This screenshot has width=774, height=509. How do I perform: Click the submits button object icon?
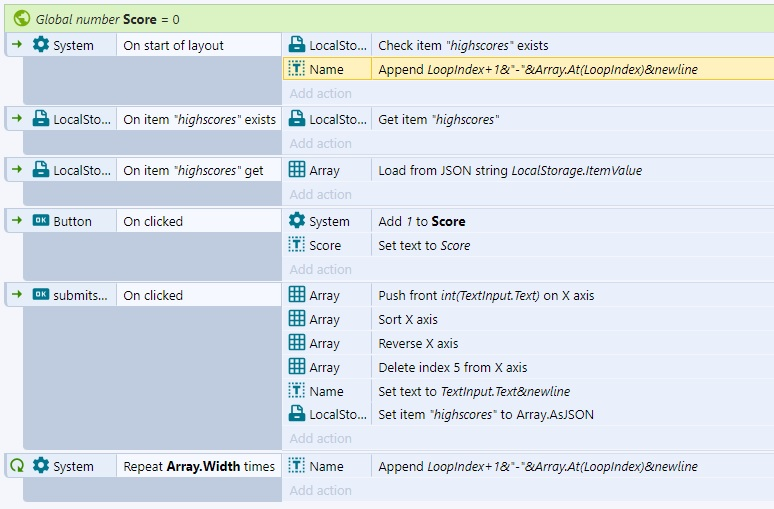pos(41,295)
